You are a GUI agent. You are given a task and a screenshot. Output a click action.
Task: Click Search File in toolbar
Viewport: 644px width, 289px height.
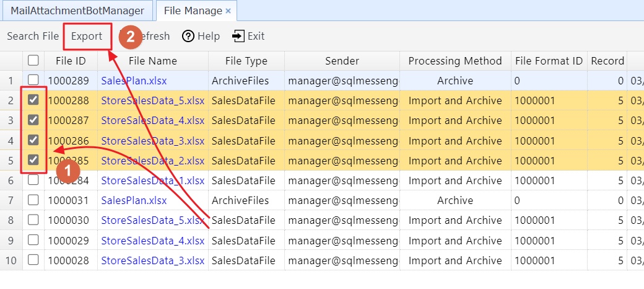point(33,37)
